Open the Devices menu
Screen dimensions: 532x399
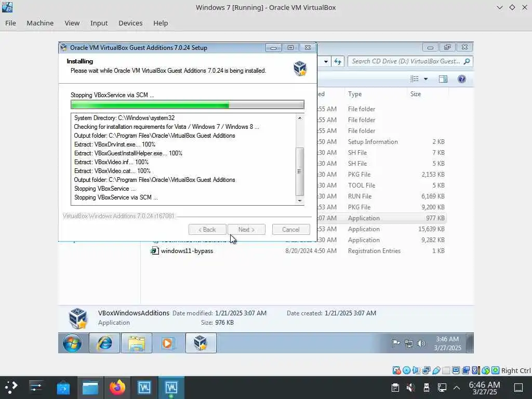pyautogui.click(x=130, y=23)
